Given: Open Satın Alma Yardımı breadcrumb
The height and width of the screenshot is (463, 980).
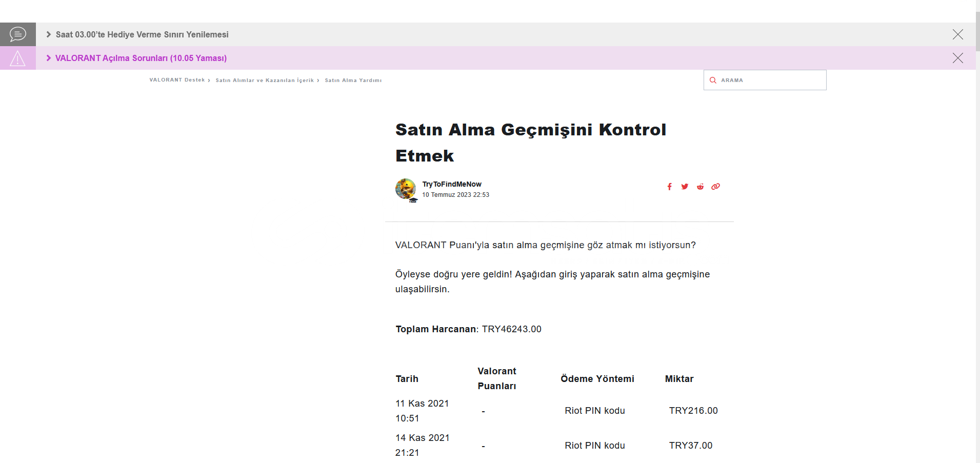Looking at the screenshot, I should [353, 80].
